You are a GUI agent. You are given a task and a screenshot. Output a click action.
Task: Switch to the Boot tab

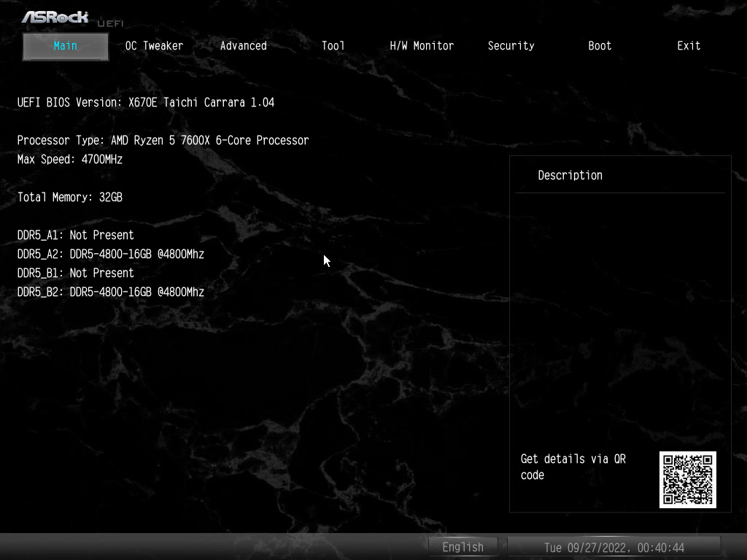[x=600, y=46]
